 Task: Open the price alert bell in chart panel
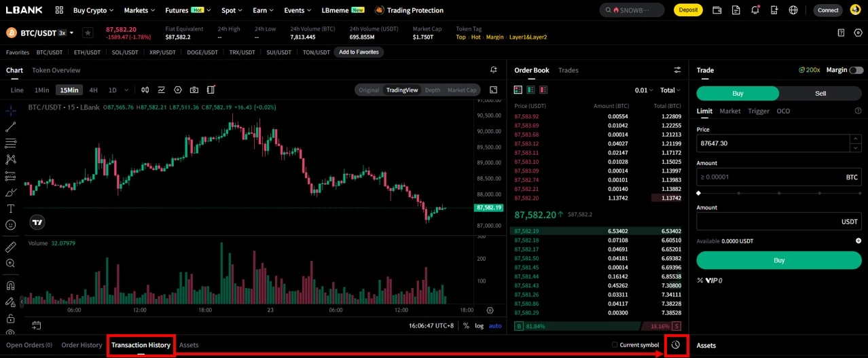pyautogui.click(x=494, y=70)
